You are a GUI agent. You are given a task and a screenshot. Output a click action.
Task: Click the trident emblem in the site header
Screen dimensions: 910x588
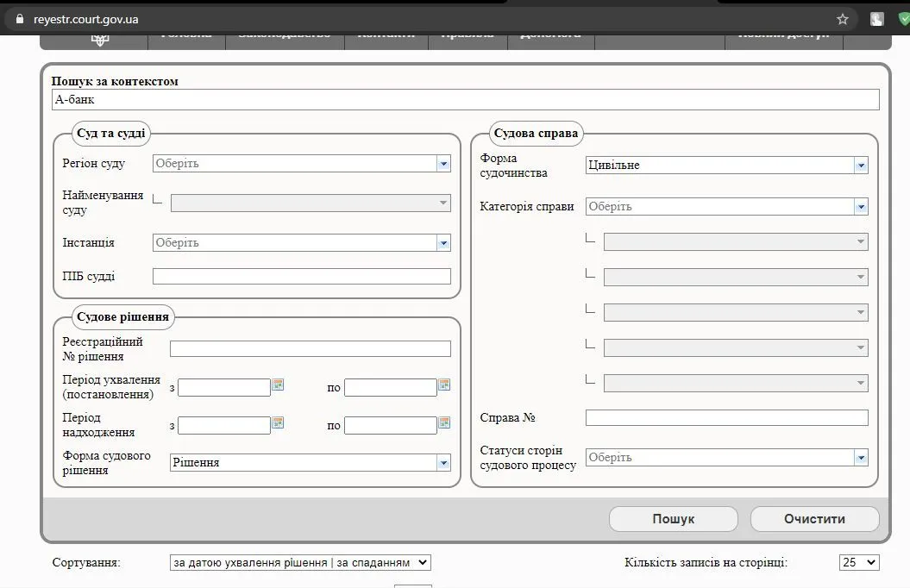tap(100, 38)
